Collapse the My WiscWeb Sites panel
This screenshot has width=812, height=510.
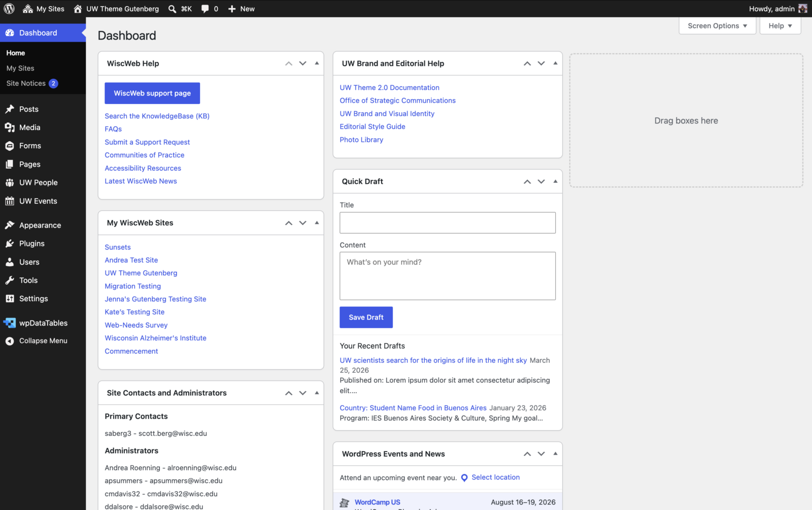(x=317, y=223)
